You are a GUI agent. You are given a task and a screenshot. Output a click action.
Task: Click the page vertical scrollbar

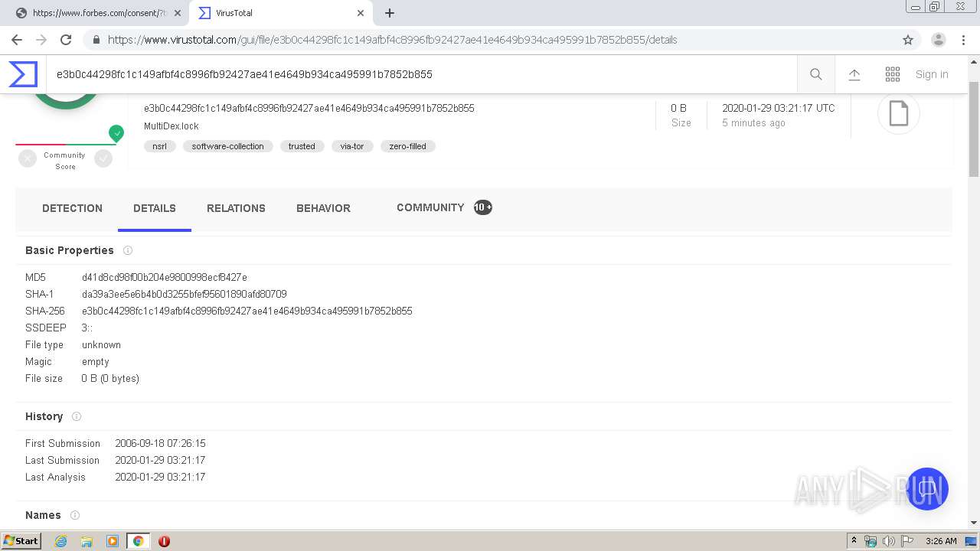click(x=974, y=130)
